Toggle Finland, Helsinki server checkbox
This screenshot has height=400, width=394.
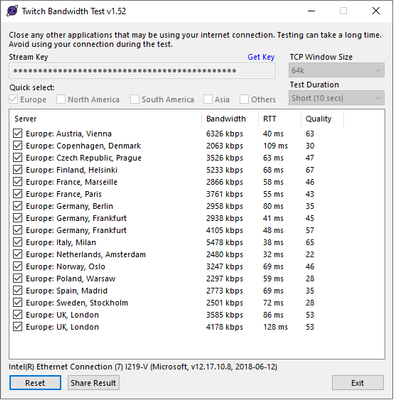pos(17,170)
